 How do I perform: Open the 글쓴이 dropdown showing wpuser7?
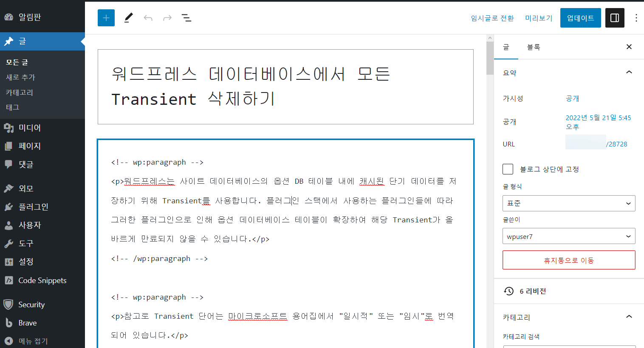point(569,236)
